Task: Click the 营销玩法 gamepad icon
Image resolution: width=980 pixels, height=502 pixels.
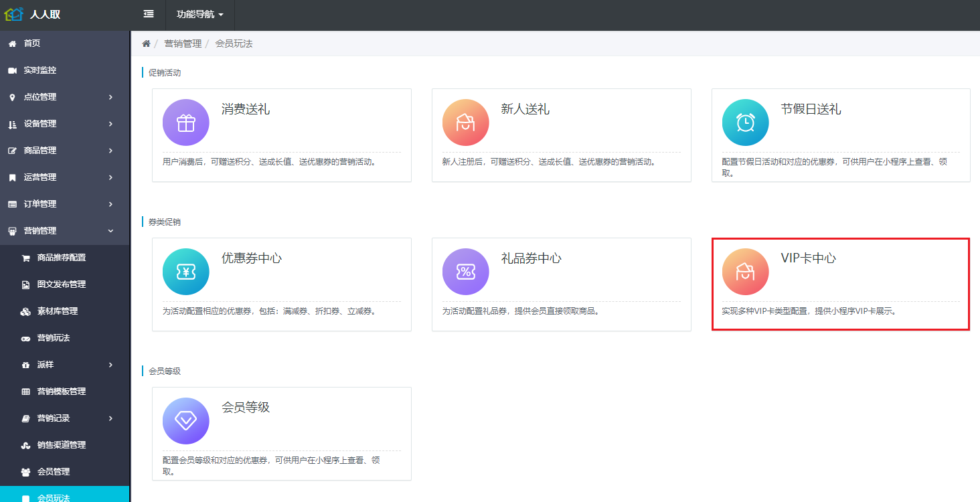Action: point(25,338)
